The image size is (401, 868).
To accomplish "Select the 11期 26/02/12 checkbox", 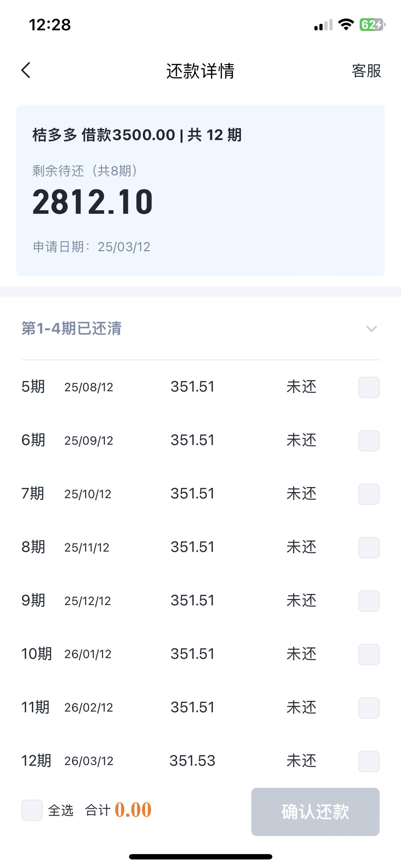I will coord(369,708).
